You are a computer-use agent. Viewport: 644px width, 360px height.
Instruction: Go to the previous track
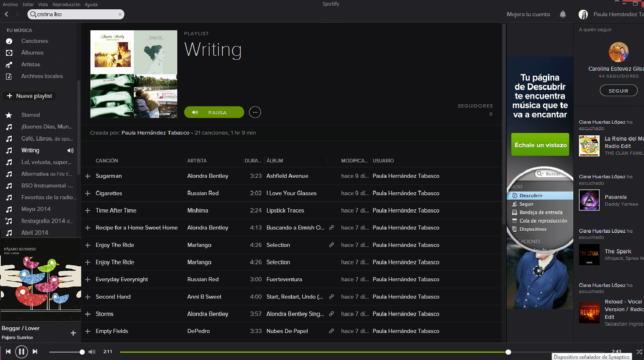point(8,352)
